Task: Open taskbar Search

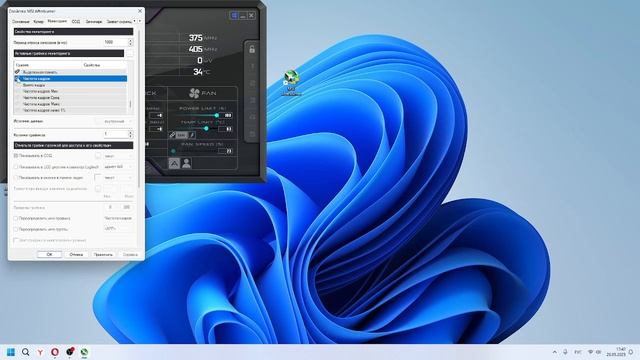Action: [x=25, y=352]
